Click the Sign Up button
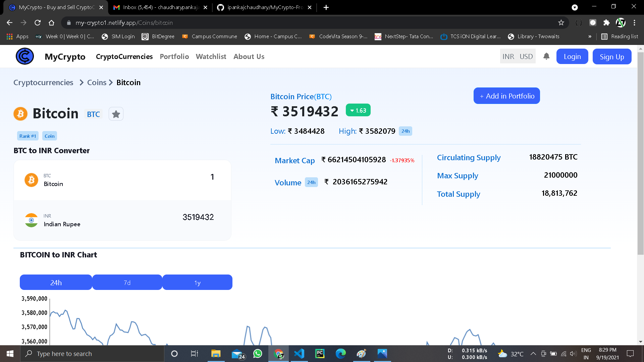 click(612, 57)
